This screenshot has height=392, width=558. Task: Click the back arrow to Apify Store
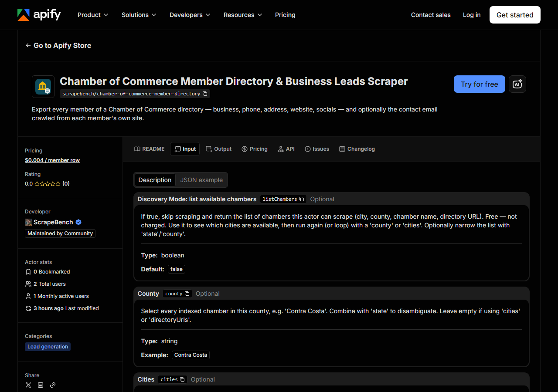tap(28, 45)
